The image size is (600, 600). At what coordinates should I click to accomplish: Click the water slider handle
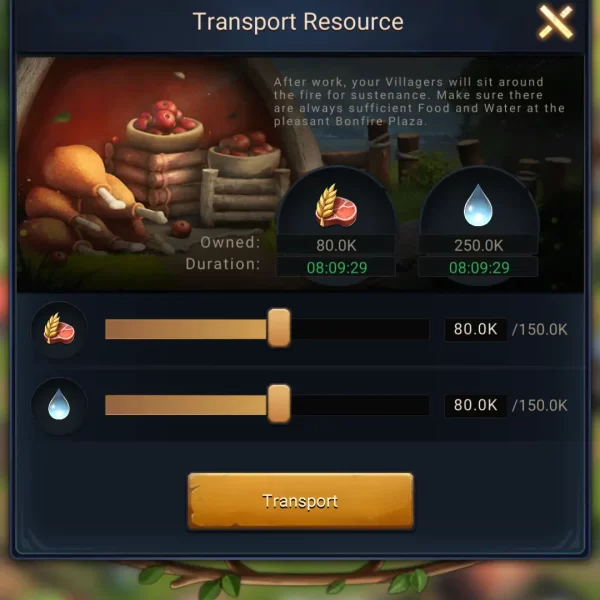pos(279,404)
